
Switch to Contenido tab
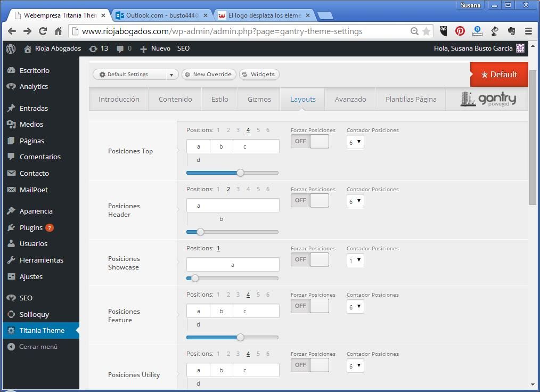point(175,99)
